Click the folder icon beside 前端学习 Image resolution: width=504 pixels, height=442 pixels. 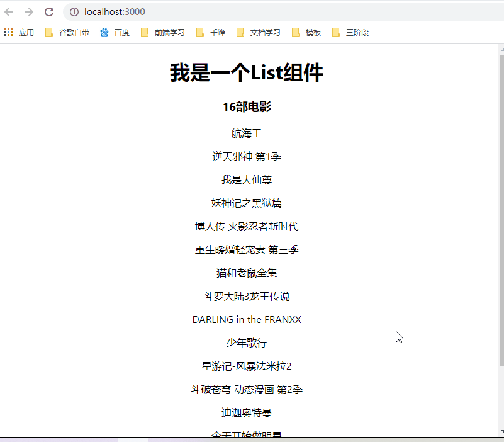(144, 31)
